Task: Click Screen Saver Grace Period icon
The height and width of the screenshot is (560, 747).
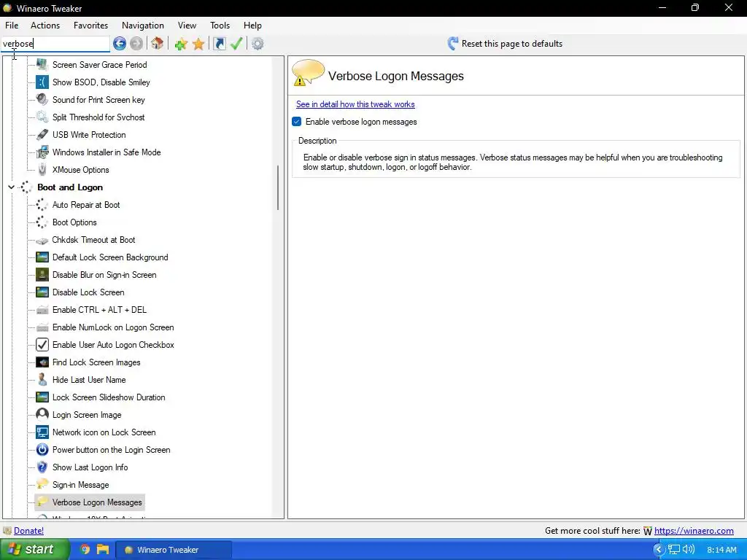Action: pyautogui.click(x=42, y=65)
